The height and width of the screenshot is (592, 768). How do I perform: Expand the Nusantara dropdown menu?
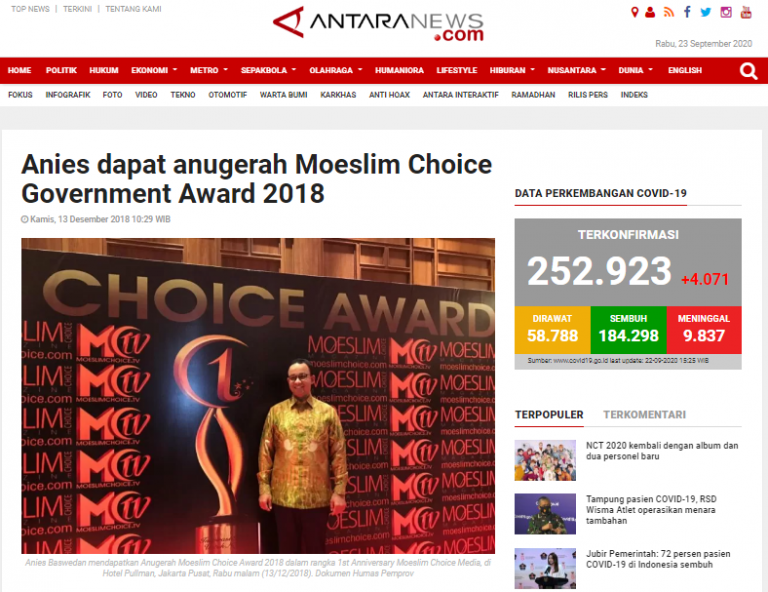(576, 71)
